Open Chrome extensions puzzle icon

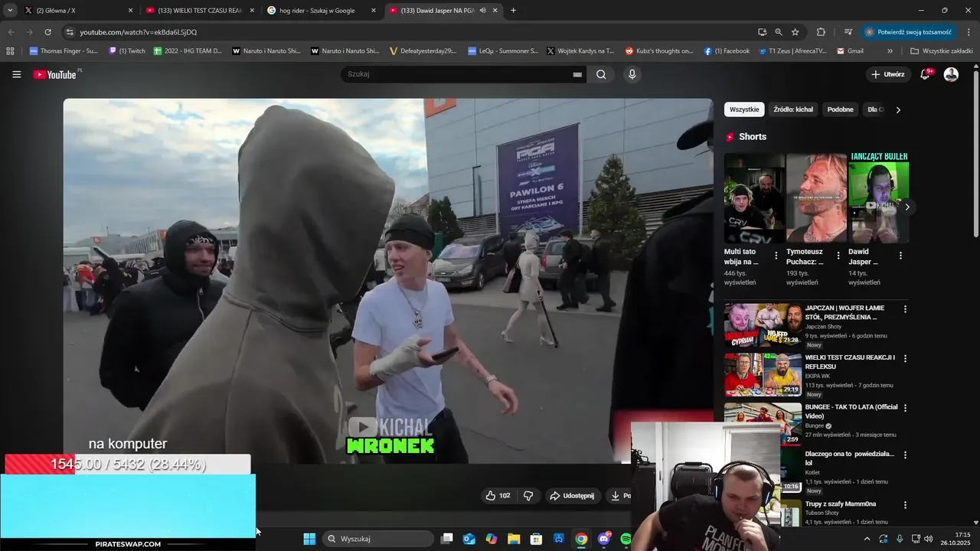point(821,32)
